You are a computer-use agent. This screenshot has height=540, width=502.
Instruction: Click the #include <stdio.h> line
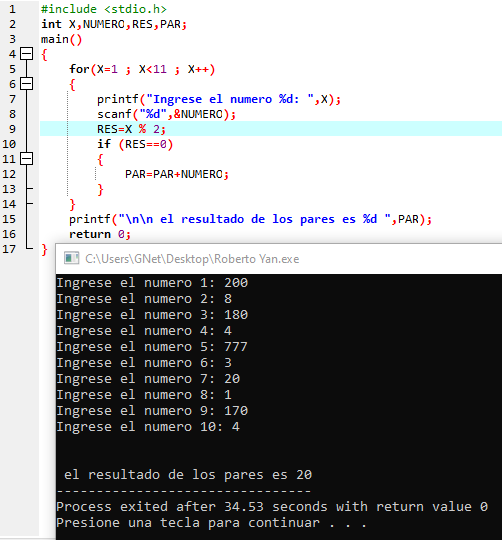pyautogui.click(x=104, y=9)
